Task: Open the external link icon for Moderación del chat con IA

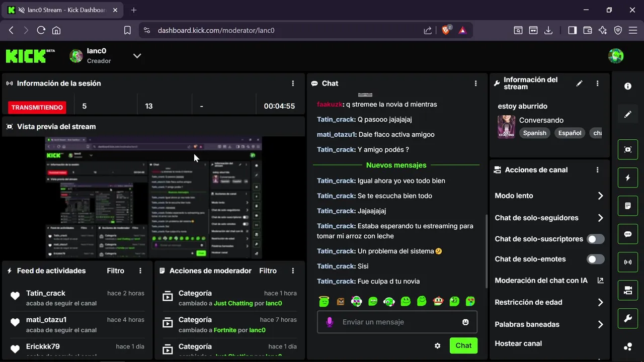Action: [600, 281]
